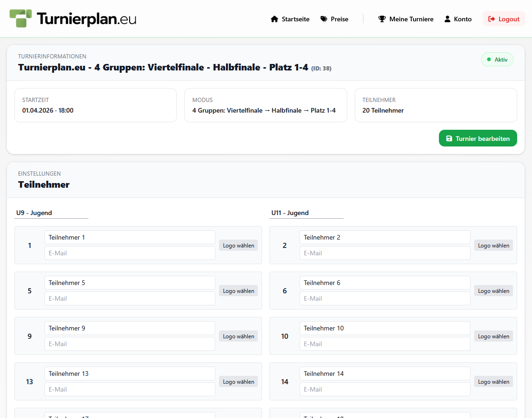Click the E-Mail field for Teilnehmer 13
The width and height of the screenshot is (532, 418).
pyautogui.click(x=130, y=389)
